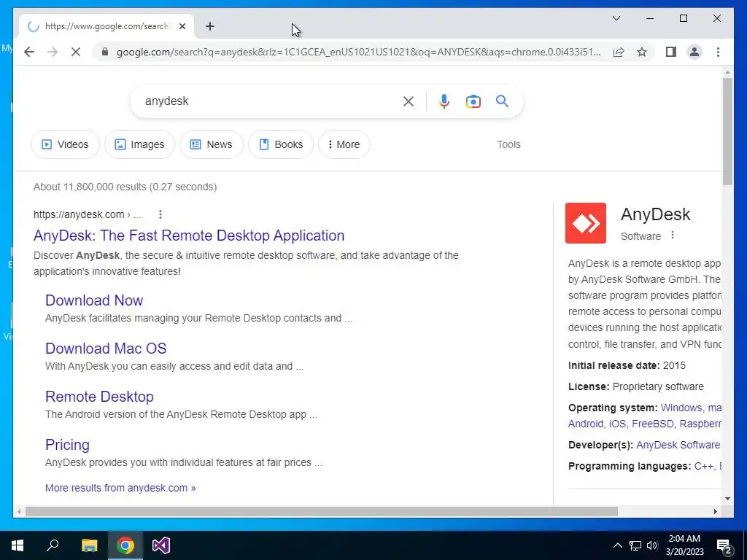Open the Remote Desktop sitelink
747x560 pixels.
point(99,397)
